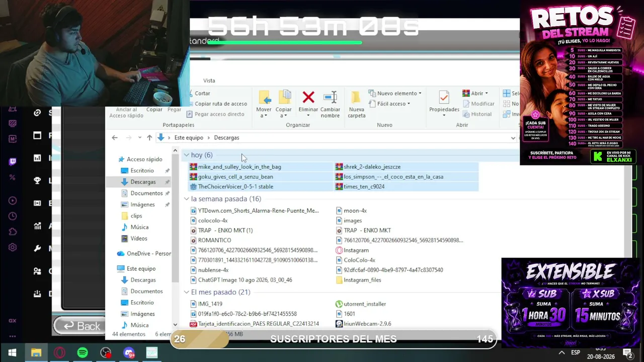Click Historial in the Abrir group

click(x=476, y=114)
